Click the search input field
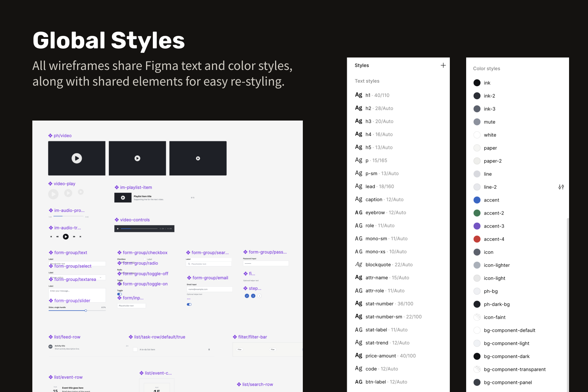Image resolution: width=588 pixels, height=392 pixels. pos(209,264)
